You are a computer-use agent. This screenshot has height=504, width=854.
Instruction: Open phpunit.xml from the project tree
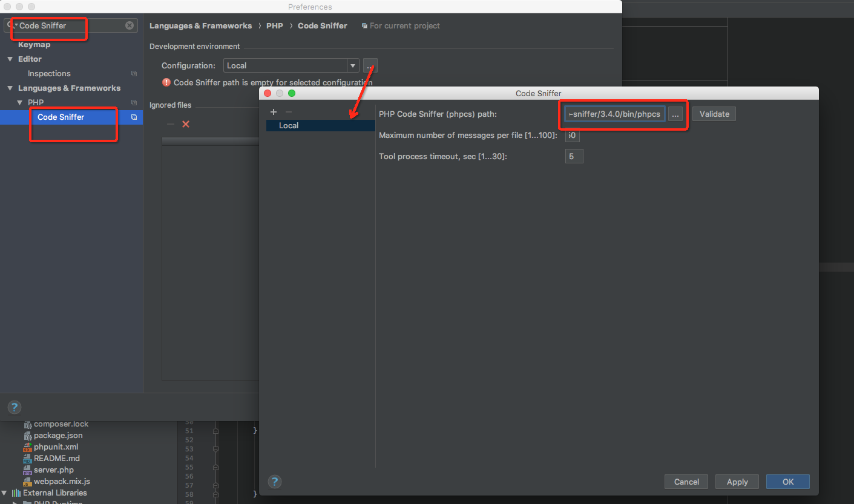pyautogui.click(x=56, y=447)
